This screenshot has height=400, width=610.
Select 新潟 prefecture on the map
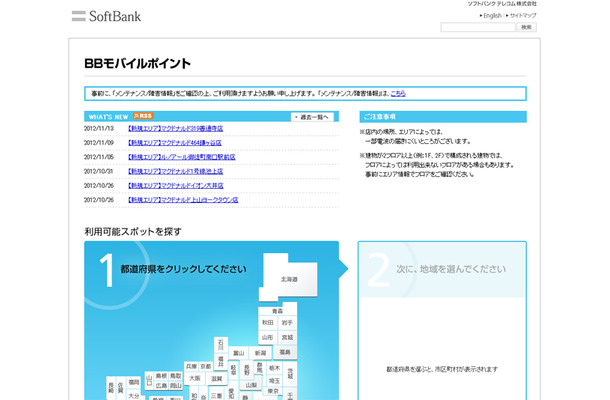(x=260, y=353)
